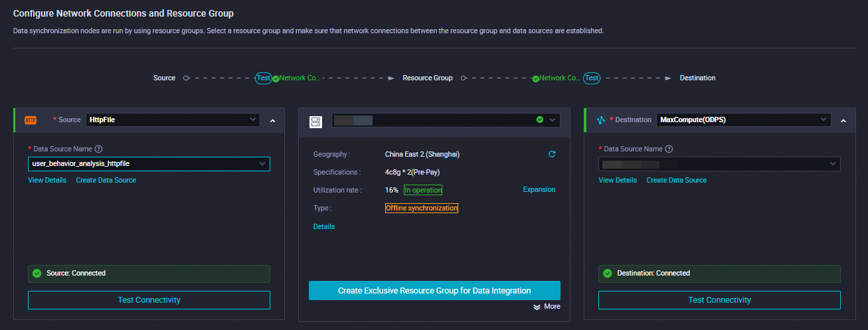Open the Source type dropdown showing HttpFile
This screenshot has height=330, width=868.
(x=173, y=120)
